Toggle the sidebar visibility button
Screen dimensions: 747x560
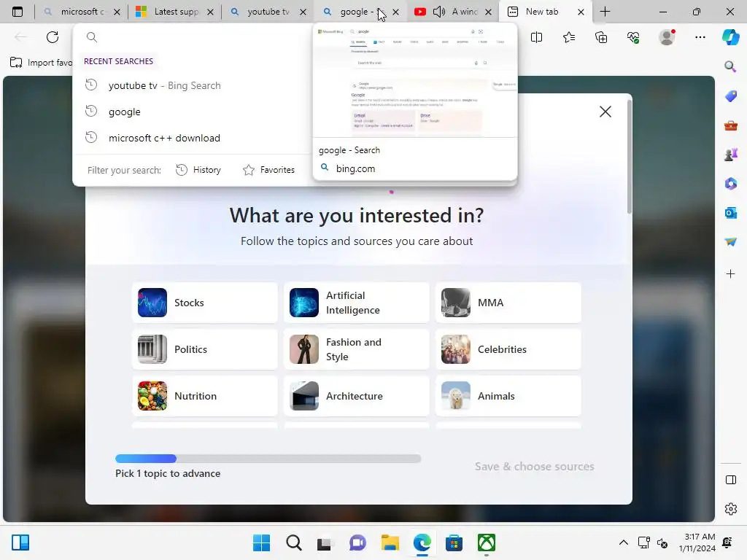coord(730,480)
